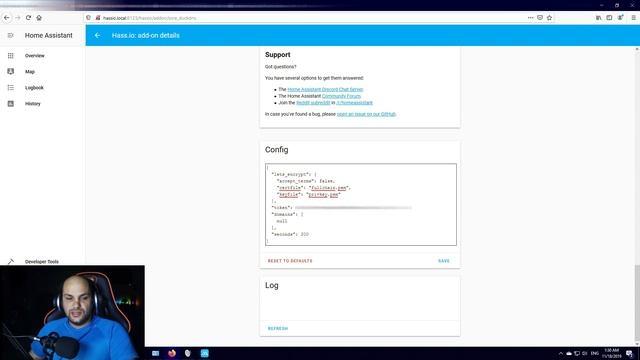Click the insecure connection lock icon
This screenshot has width=640, height=360.
pos(98,18)
